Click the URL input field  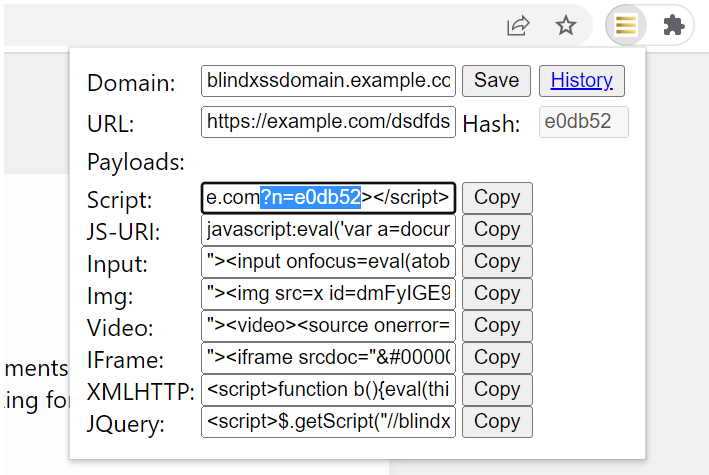point(328,122)
